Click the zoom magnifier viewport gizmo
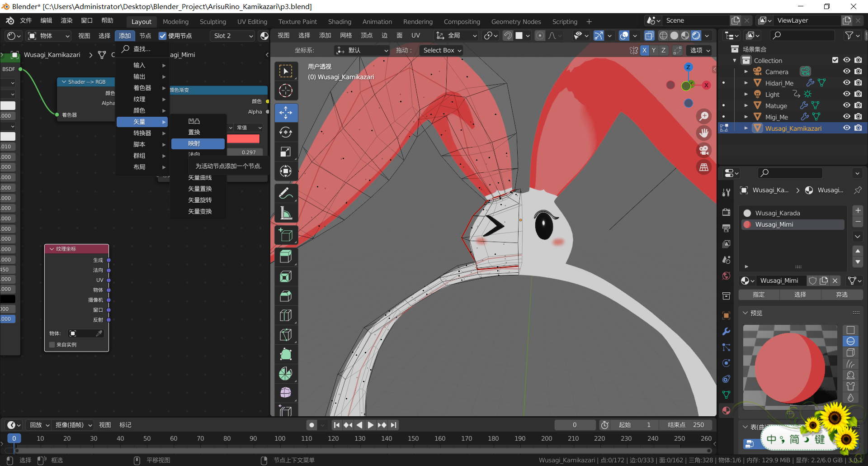The image size is (868, 466). (x=704, y=116)
